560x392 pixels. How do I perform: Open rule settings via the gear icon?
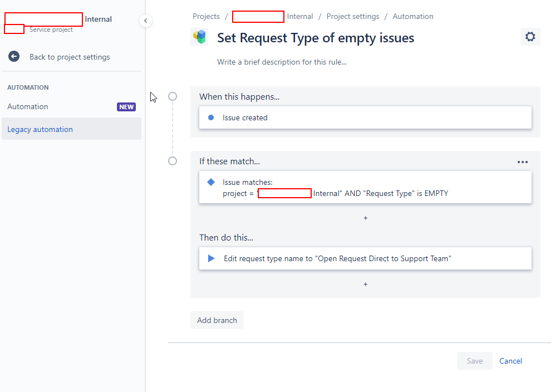click(x=530, y=36)
